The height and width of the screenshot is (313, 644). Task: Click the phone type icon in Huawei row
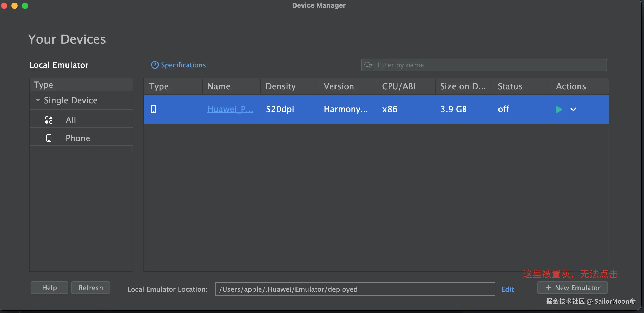(x=153, y=109)
